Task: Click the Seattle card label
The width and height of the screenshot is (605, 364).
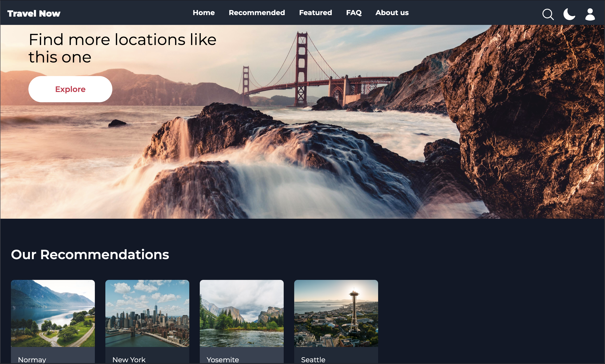Action: [313, 360]
